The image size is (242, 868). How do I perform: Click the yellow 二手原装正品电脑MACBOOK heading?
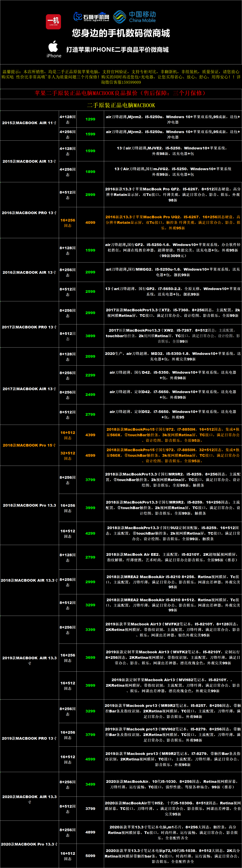click(x=121, y=105)
